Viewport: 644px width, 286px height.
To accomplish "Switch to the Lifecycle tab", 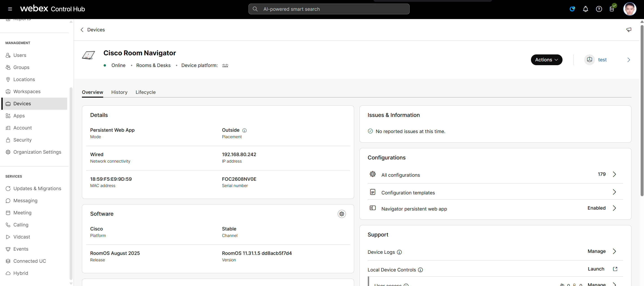I will click(145, 92).
